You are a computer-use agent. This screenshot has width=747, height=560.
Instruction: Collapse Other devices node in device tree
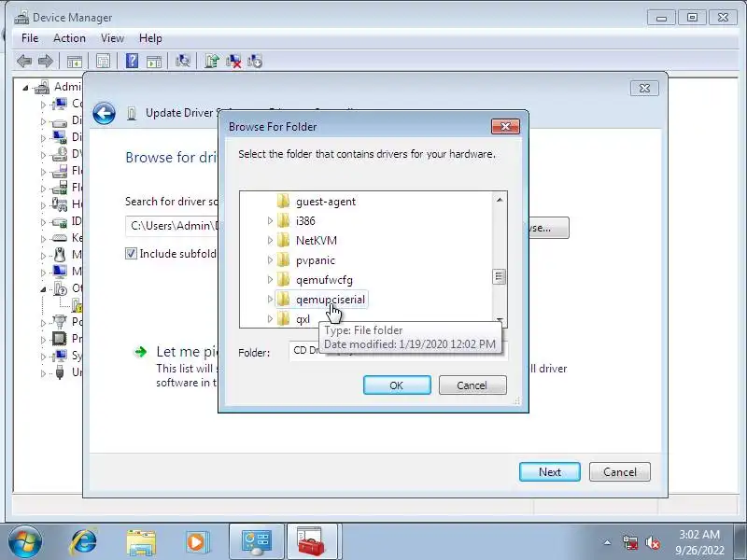[43, 289]
